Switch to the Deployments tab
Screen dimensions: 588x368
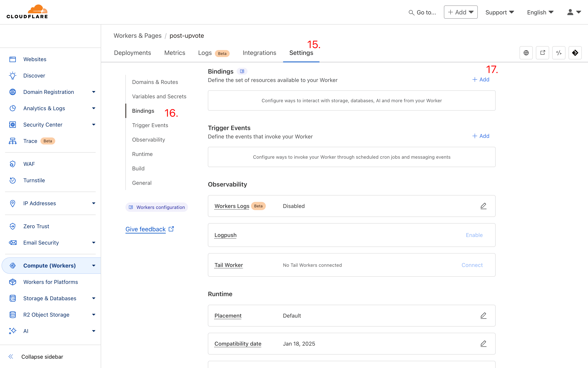click(x=132, y=53)
